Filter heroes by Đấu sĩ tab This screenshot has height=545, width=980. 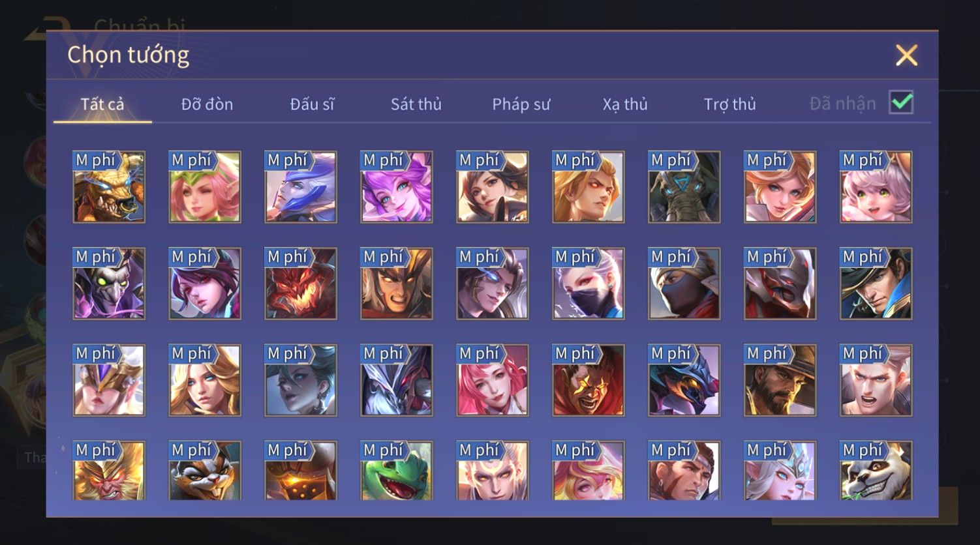pyautogui.click(x=312, y=104)
